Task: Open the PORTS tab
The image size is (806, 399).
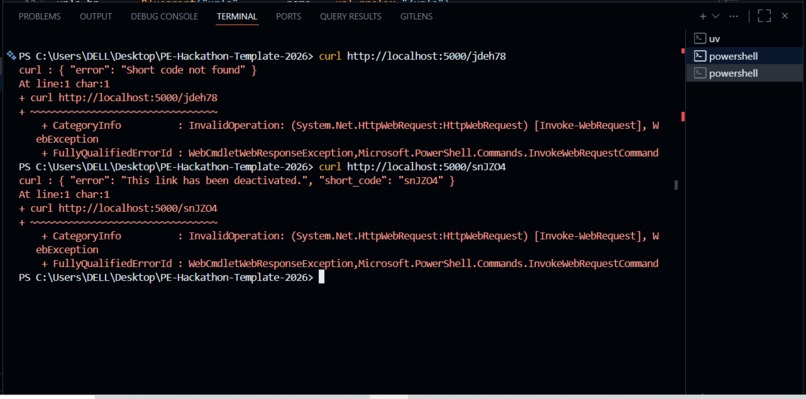Action: (288, 16)
